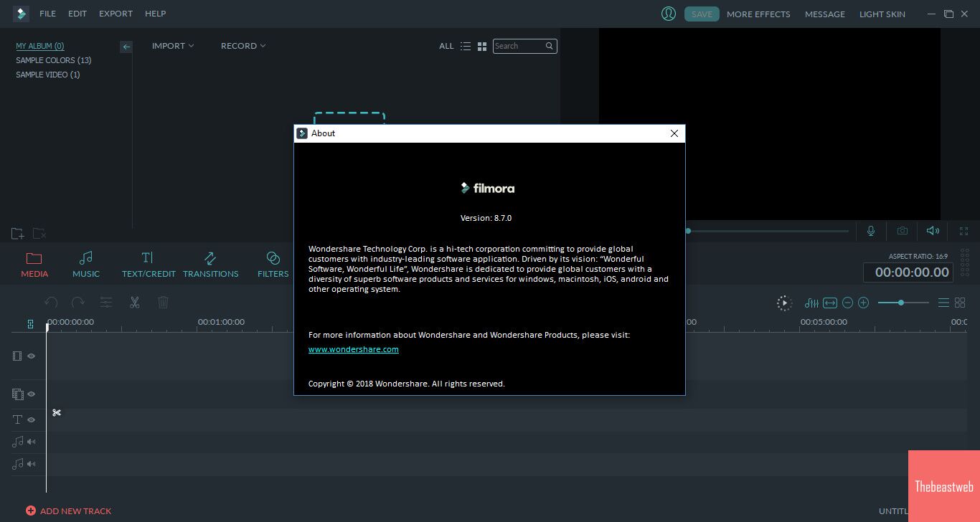Close the About dialog

[674, 133]
